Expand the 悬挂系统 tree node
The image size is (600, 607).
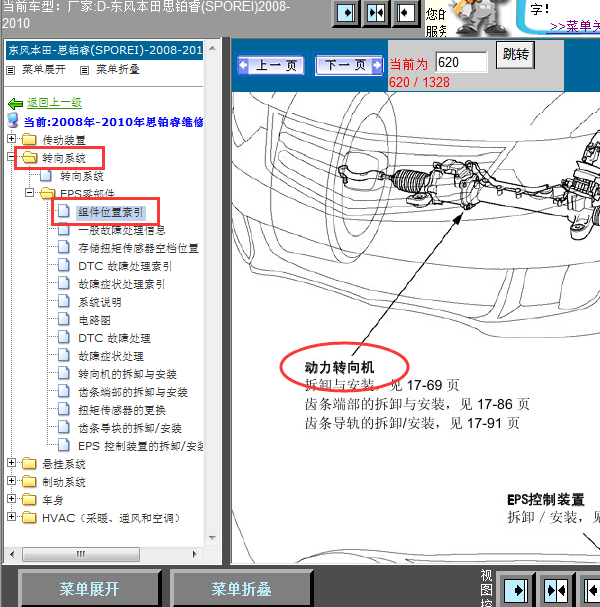(x=12, y=463)
